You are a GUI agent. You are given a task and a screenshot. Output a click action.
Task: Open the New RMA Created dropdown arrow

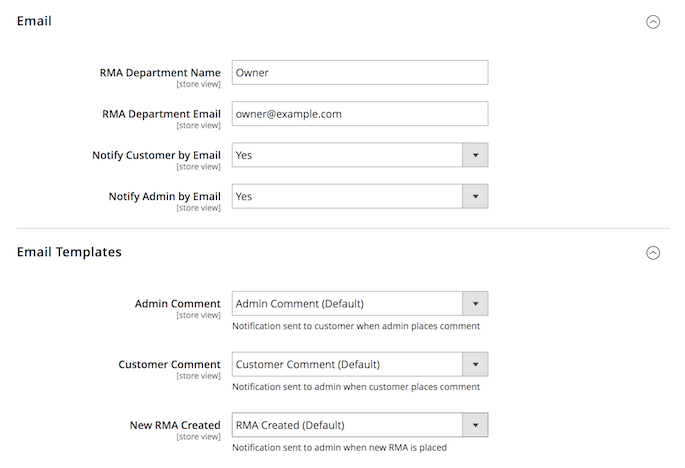475,425
